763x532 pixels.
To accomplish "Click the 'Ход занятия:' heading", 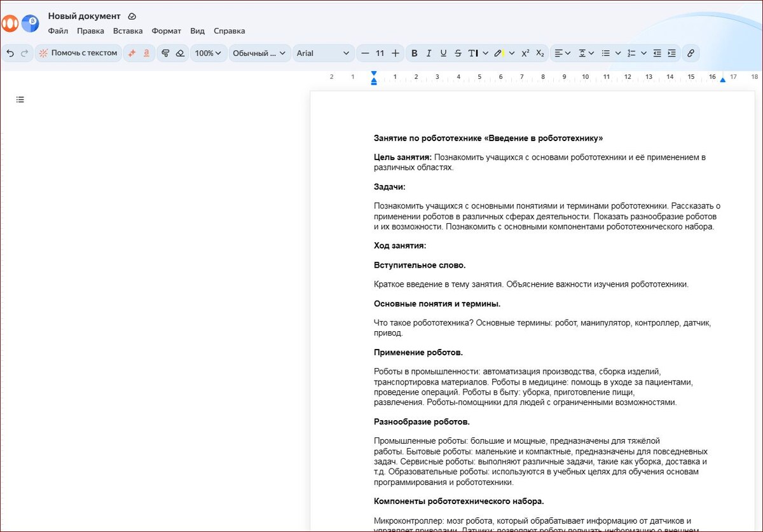I will [400, 245].
